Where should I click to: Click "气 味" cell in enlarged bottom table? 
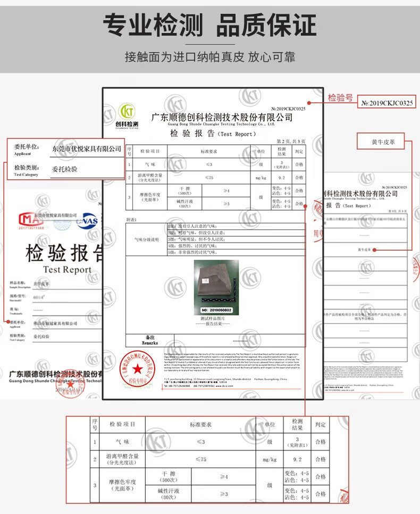point(122,442)
